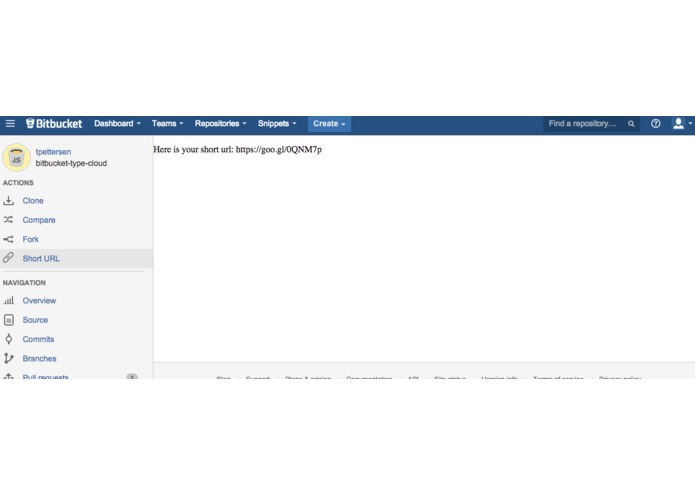Image resolution: width=695 pixels, height=494 pixels.
Task: Click the search magnifier icon
Action: pyautogui.click(x=631, y=124)
